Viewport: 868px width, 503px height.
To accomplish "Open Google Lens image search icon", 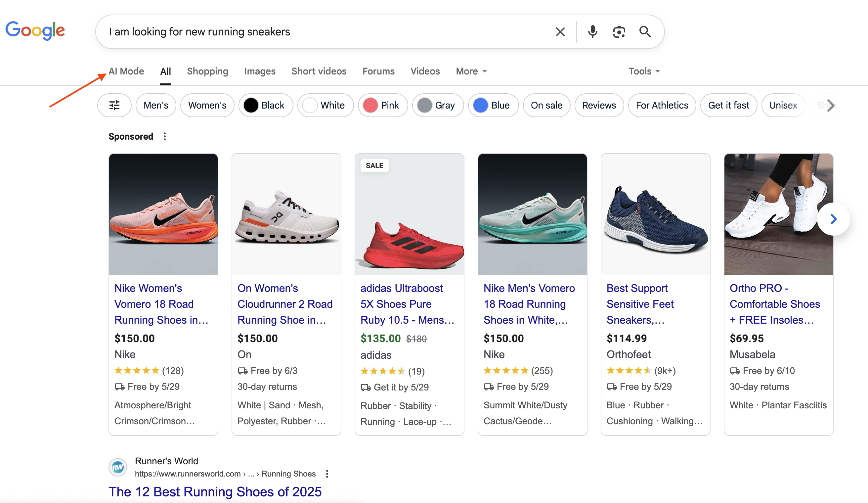I will 619,32.
